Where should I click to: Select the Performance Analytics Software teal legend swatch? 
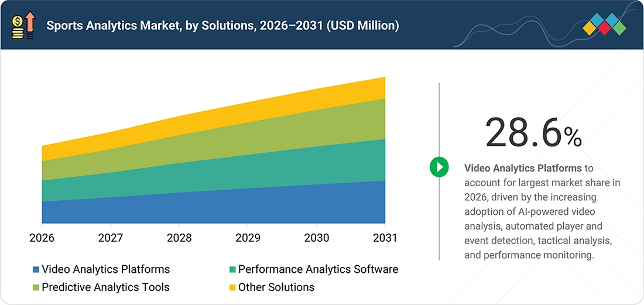(232, 270)
